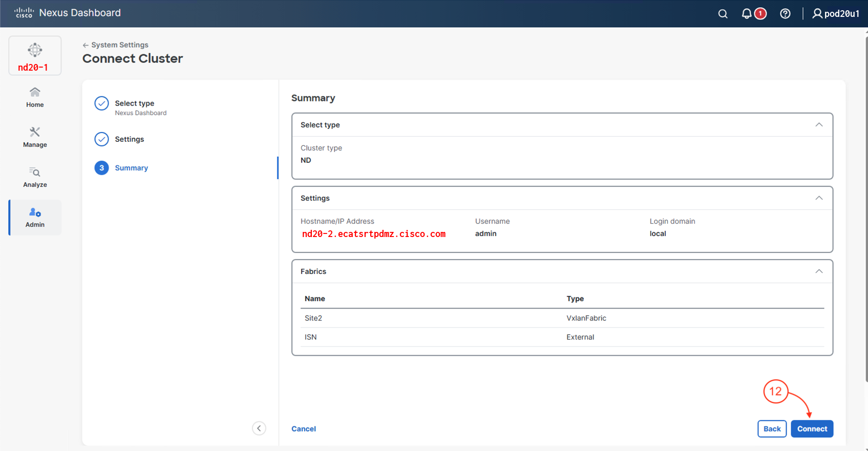The width and height of the screenshot is (868, 451).
Task: Click the Connect button
Action: pyautogui.click(x=812, y=429)
